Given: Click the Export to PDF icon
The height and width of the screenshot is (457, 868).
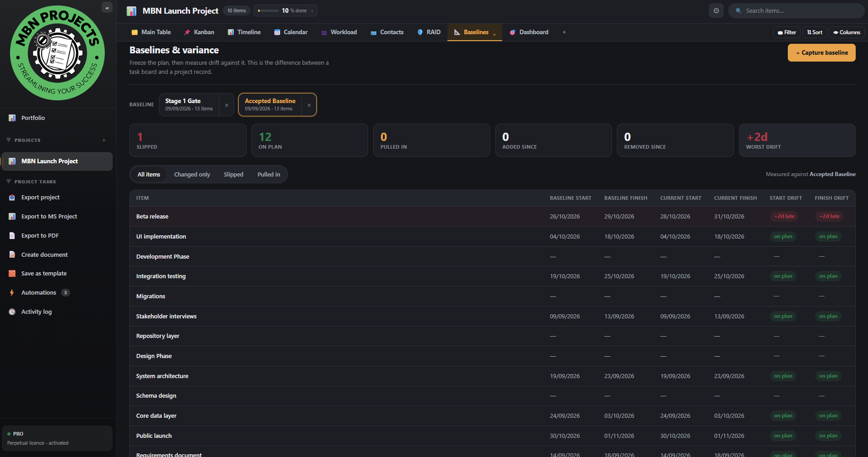Looking at the screenshot, I should pyautogui.click(x=12, y=236).
